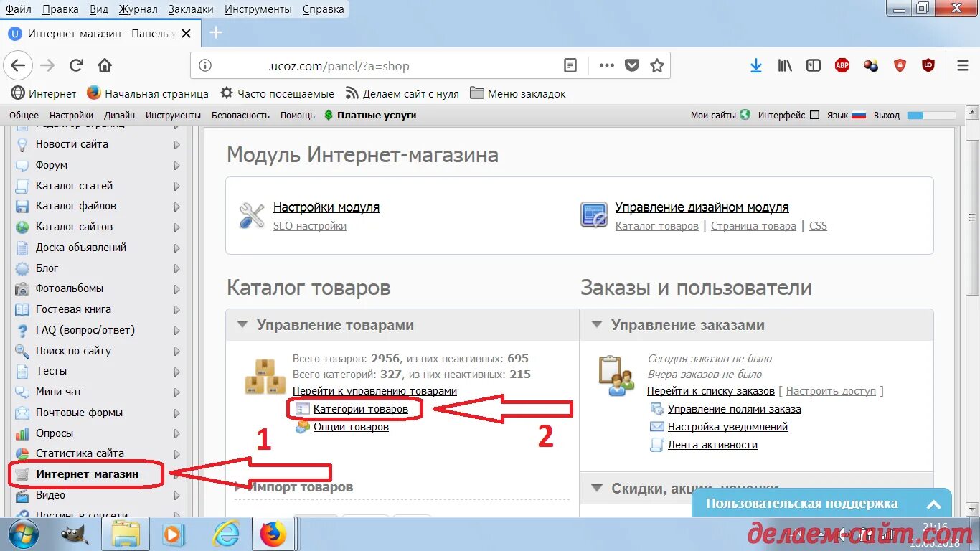Image resolution: width=980 pixels, height=551 pixels.
Task: Click Мои сайты in the top bar
Action: coord(713,115)
